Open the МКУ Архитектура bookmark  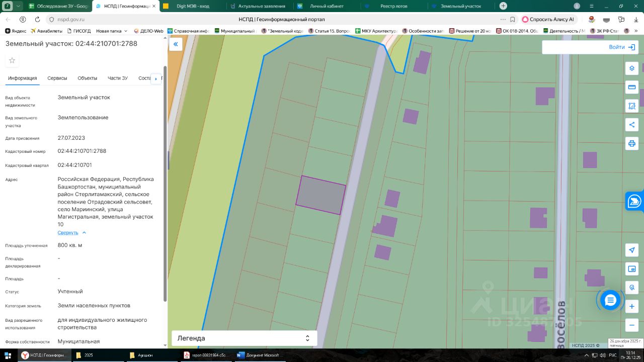click(376, 31)
